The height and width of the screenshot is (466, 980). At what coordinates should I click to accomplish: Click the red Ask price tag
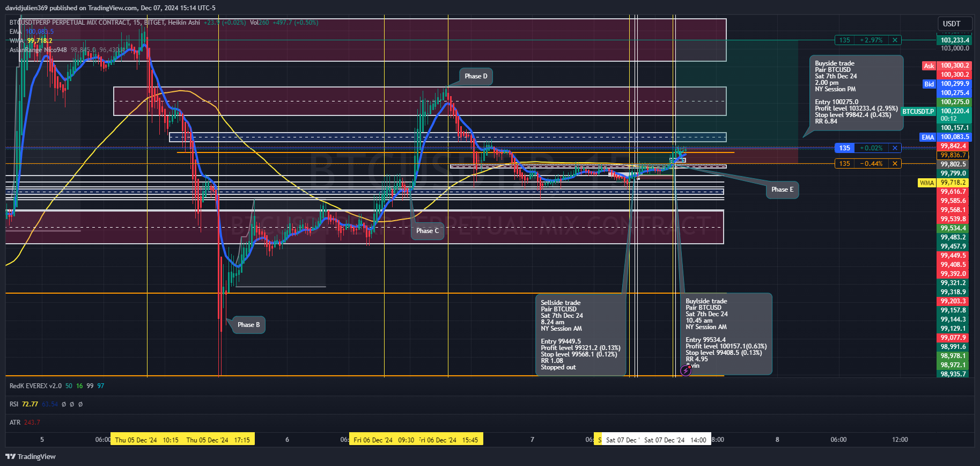(x=929, y=66)
